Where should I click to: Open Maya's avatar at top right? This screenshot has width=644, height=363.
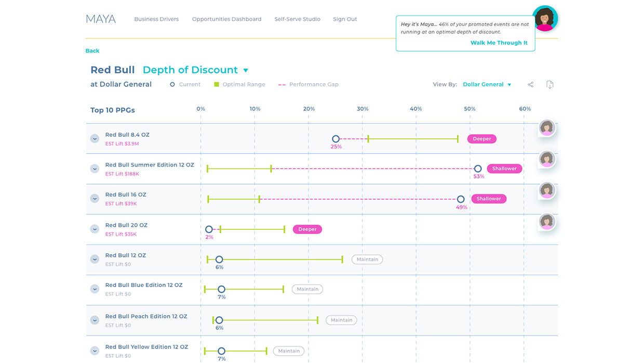click(x=545, y=19)
